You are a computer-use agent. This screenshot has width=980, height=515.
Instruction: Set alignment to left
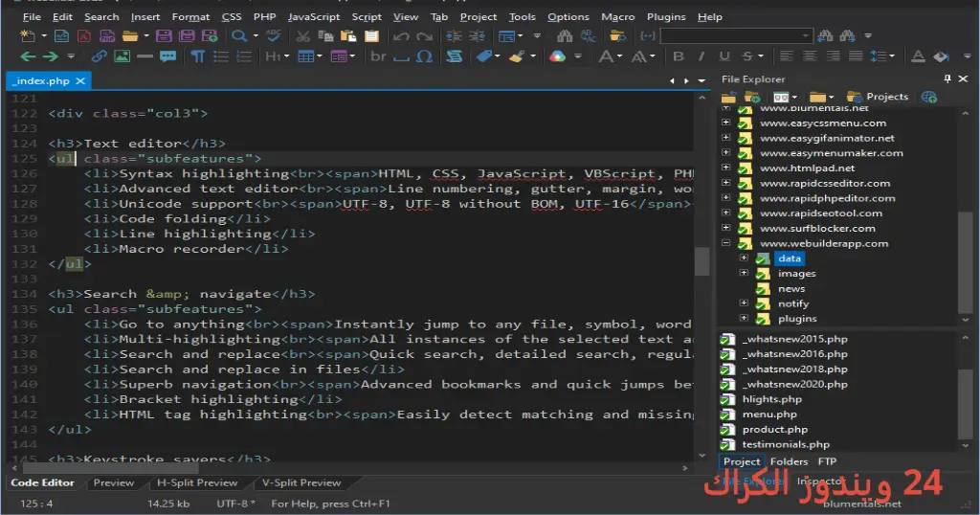pyautogui.click(x=787, y=56)
